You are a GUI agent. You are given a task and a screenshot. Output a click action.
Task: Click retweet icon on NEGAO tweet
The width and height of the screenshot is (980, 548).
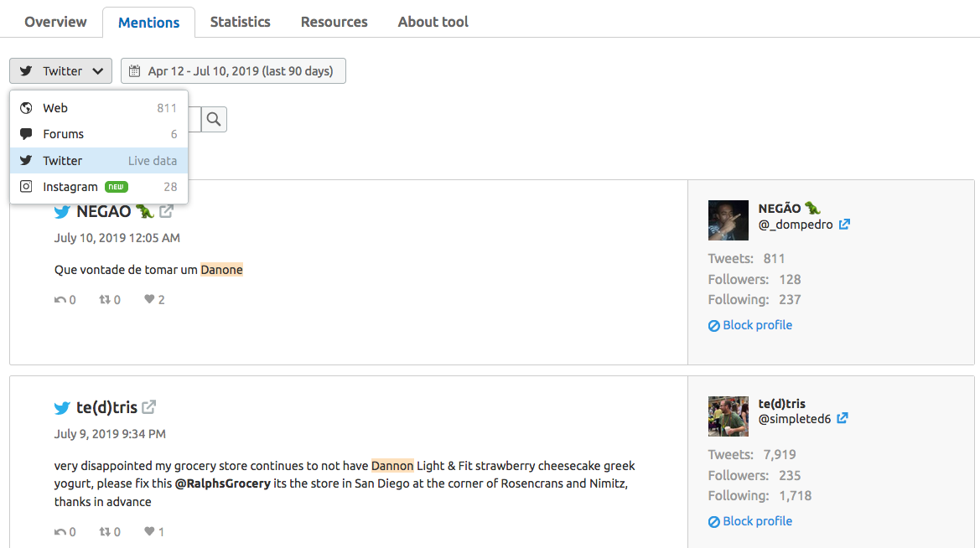[x=105, y=299]
